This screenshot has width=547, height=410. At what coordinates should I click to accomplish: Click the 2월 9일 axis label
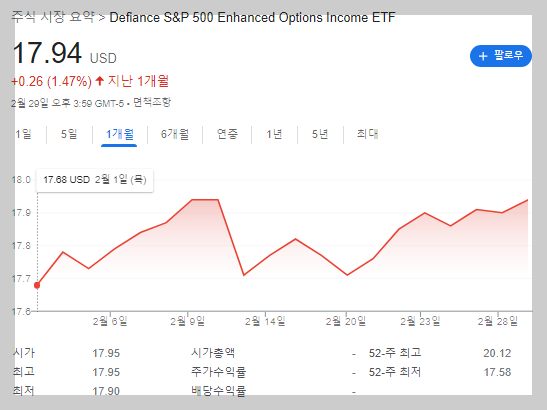pyautogui.click(x=188, y=321)
